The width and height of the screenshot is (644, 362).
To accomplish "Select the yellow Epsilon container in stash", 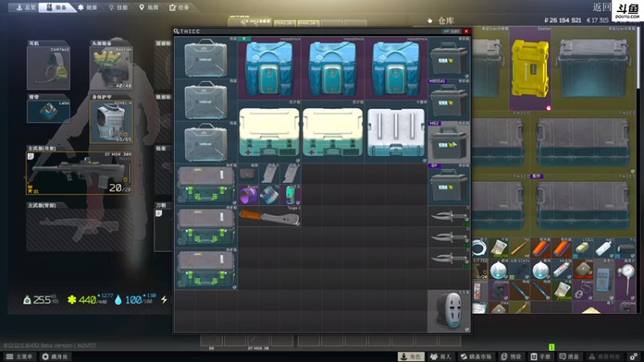I will click(530, 69).
